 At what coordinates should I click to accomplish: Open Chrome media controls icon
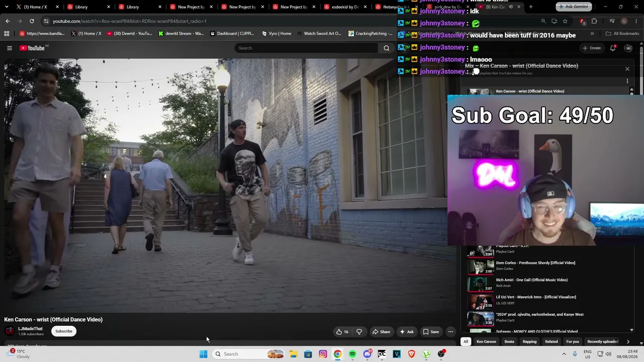[612, 21]
